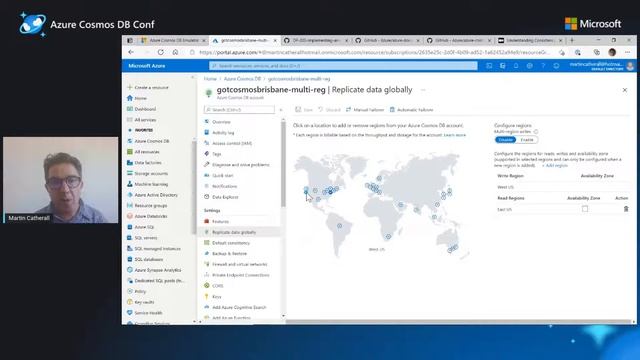
Task: Collapse the Azure left sidebar
Action: coord(193,78)
